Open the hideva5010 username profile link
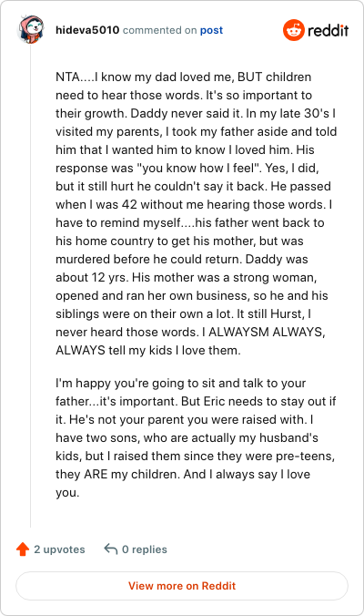 point(87,30)
